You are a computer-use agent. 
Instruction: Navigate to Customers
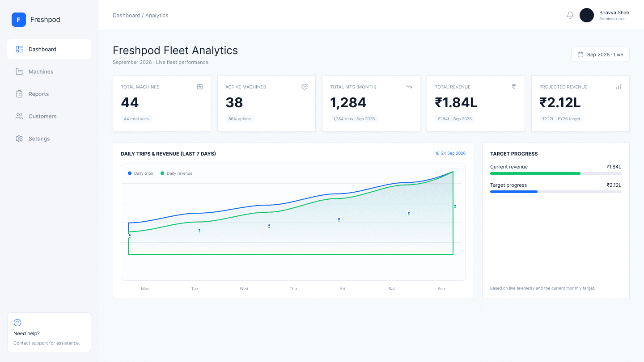pyautogui.click(x=49, y=116)
